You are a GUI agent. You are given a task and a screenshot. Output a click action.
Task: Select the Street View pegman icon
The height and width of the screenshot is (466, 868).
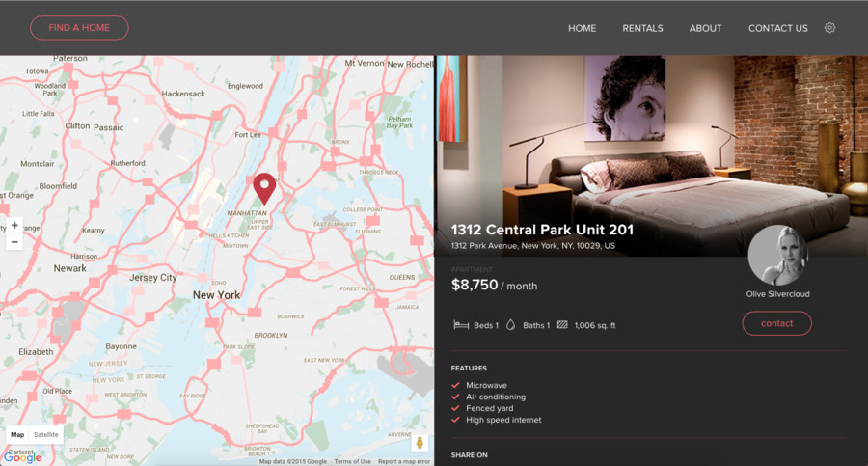[420, 443]
